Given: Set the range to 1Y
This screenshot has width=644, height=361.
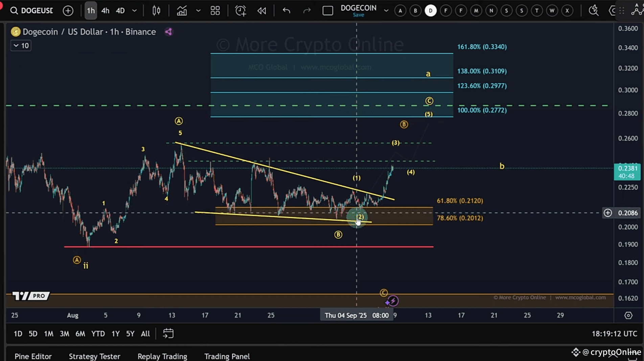Looking at the screenshot, I should pos(115,334).
